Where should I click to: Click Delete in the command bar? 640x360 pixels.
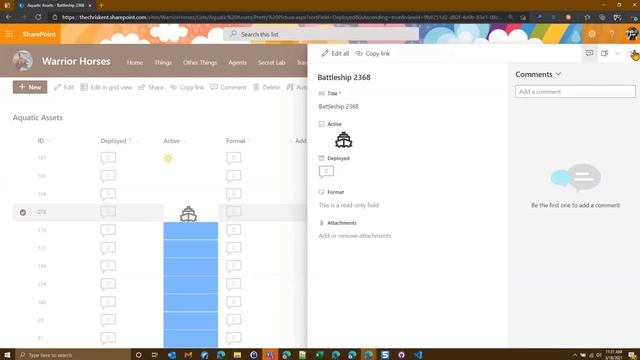coord(266,87)
